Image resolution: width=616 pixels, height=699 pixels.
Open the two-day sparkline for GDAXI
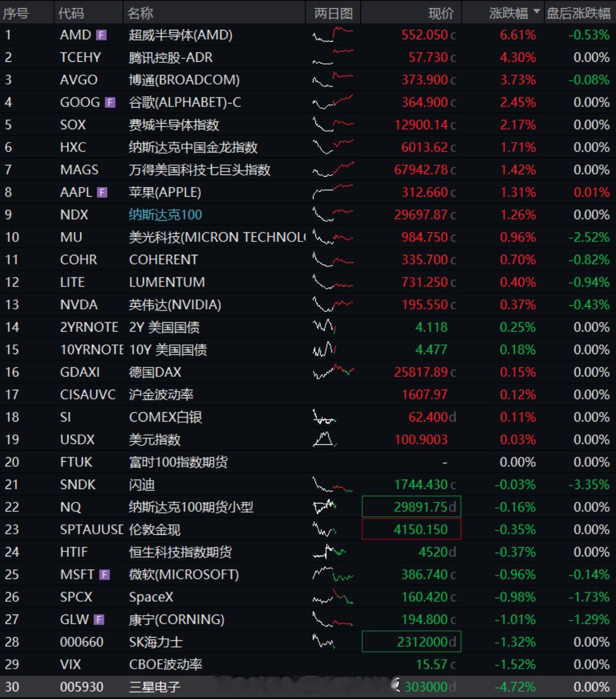333,372
